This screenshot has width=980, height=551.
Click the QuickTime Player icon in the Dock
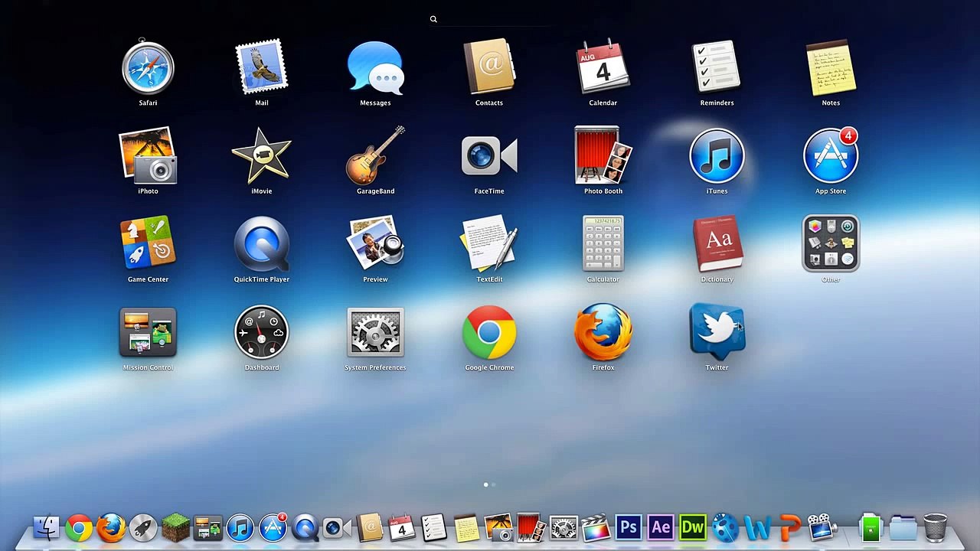pyautogui.click(x=305, y=527)
